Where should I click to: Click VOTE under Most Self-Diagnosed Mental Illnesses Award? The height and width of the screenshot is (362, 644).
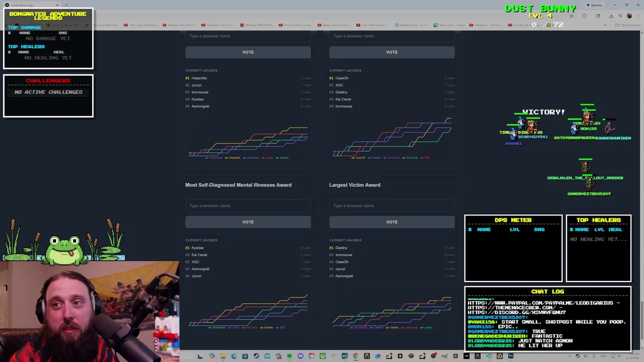[x=248, y=222]
